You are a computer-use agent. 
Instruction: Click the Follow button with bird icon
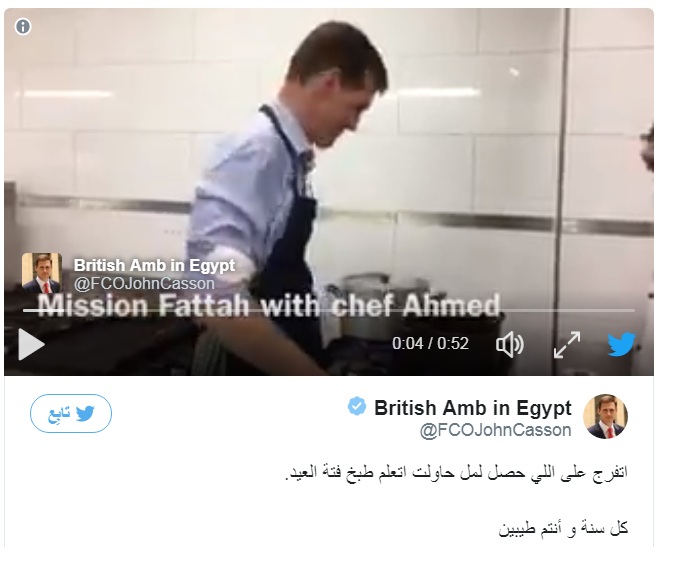[71, 413]
